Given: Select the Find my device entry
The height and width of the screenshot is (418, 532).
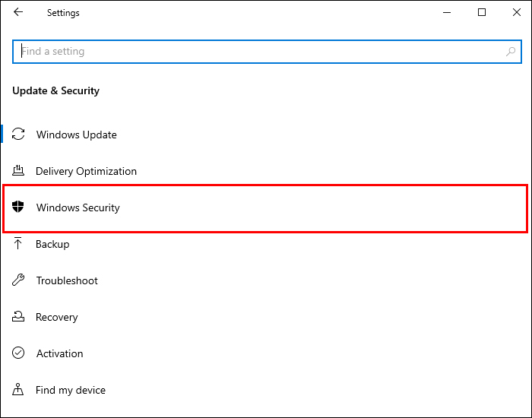Looking at the screenshot, I should (x=71, y=390).
